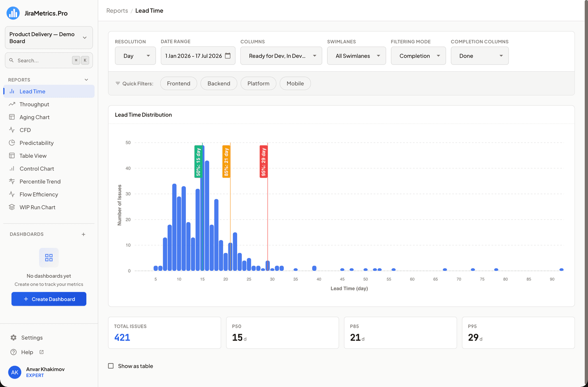Open the CFD report icon
Screen dimensions: 588x387
click(12, 130)
